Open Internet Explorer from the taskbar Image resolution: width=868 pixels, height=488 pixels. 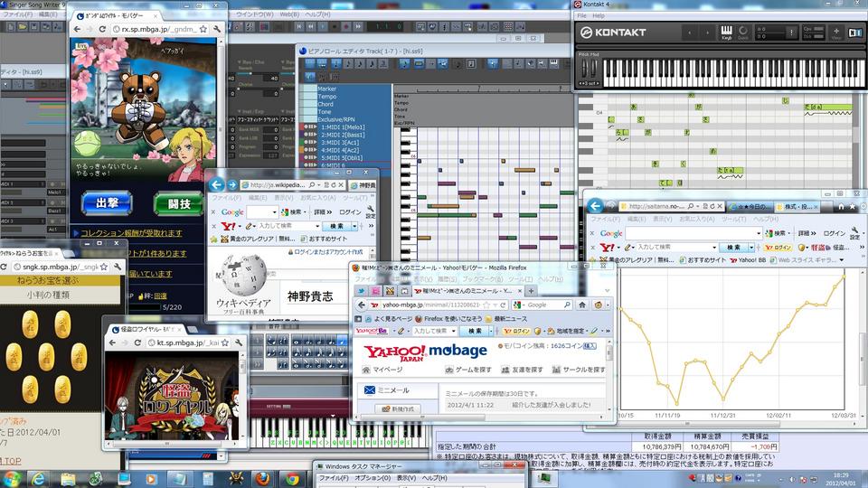click(38, 479)
